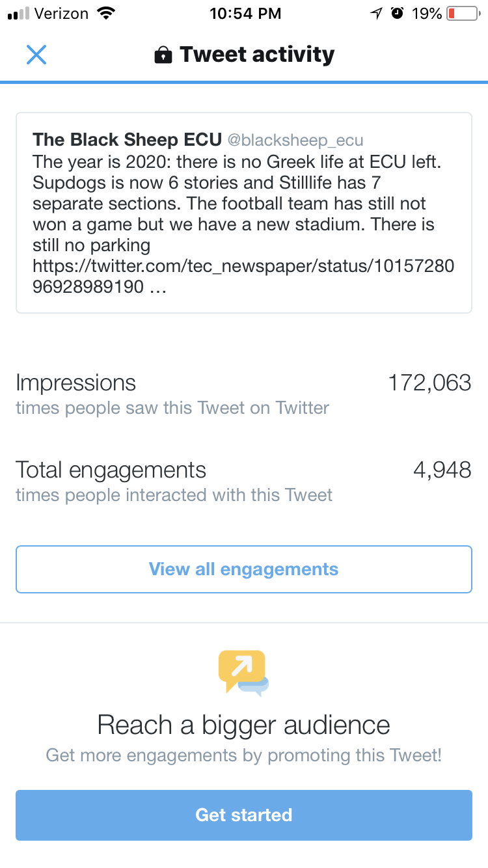Image resolution: width=488 pixels, height=868 pixels.
Task: Tap the low battery icon
Action: click(461, 14)
